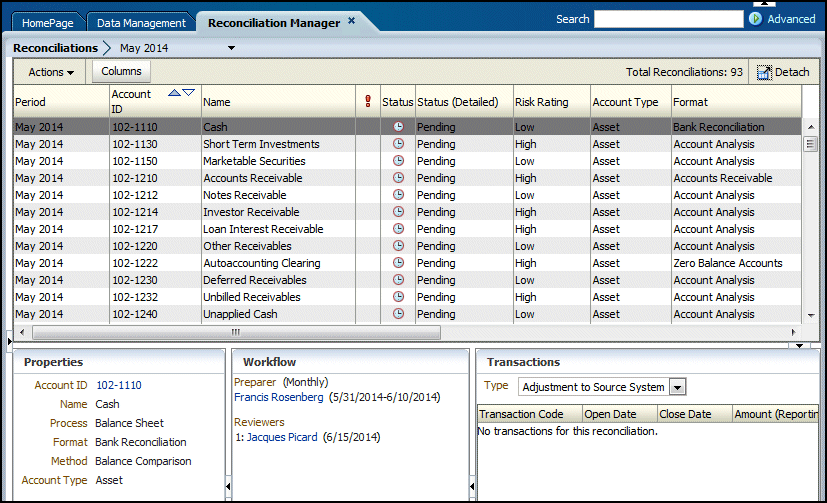Switch to the Data Management tab

click(141, 23)
